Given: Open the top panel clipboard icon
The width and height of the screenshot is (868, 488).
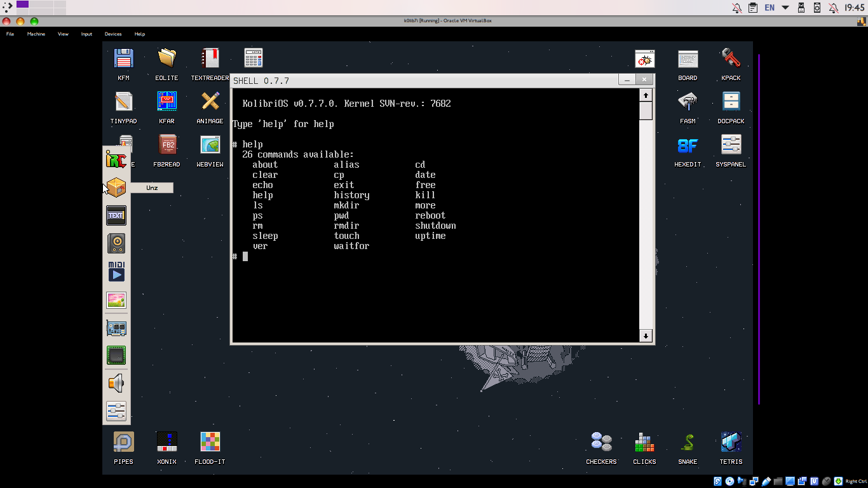Looking at the screenshot, I should (753, 8).
